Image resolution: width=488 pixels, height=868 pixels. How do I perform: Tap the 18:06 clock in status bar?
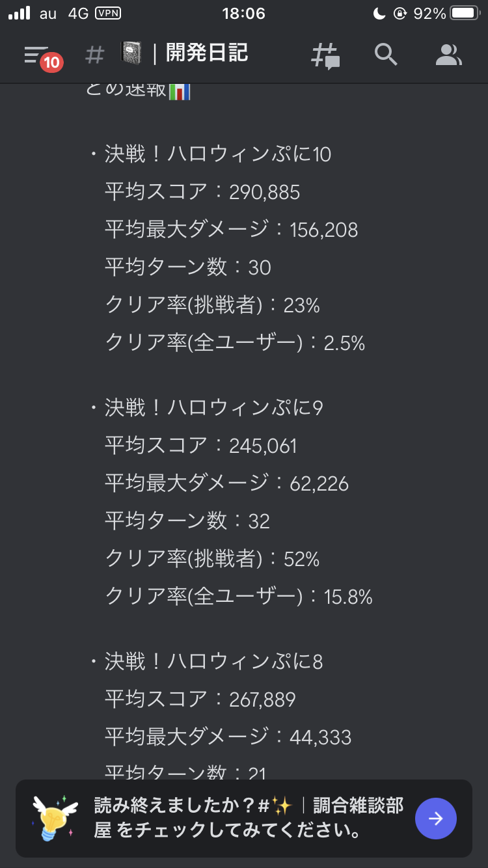pos(244,13)
